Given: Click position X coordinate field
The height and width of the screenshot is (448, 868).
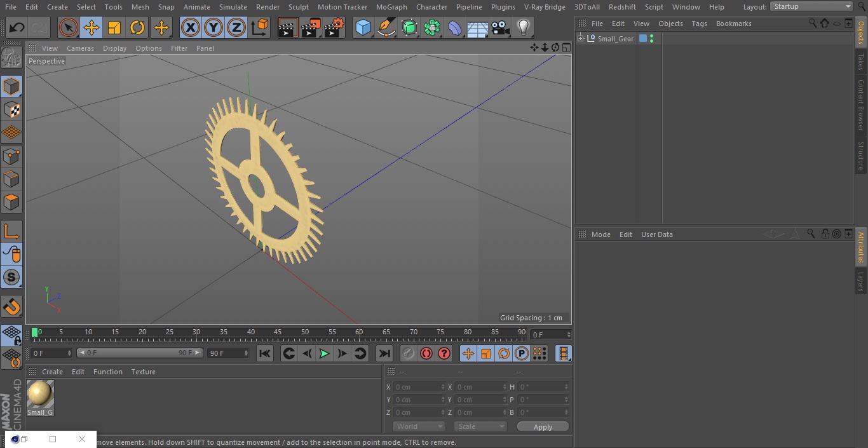Looking at the screenshot, I should coord(419,387).
